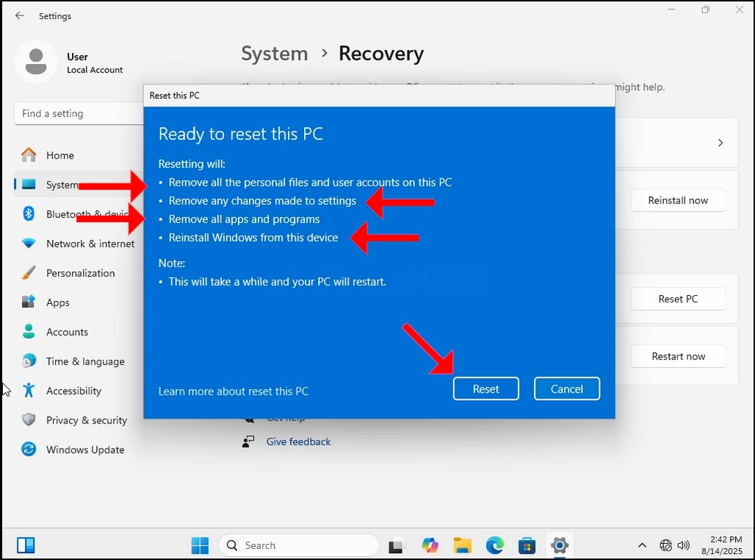Click the Home house icon
This screenshot has height=560, width=755.
[29, 155]
